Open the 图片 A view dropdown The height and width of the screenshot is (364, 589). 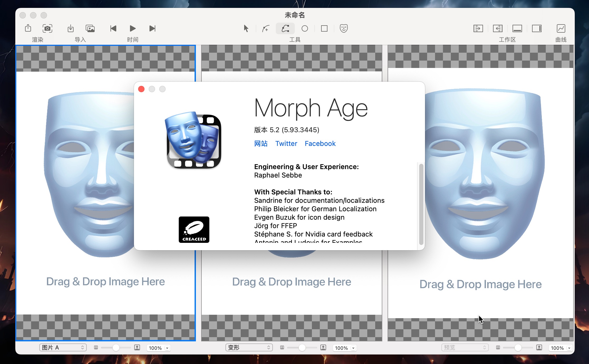[x=63, y=348]
